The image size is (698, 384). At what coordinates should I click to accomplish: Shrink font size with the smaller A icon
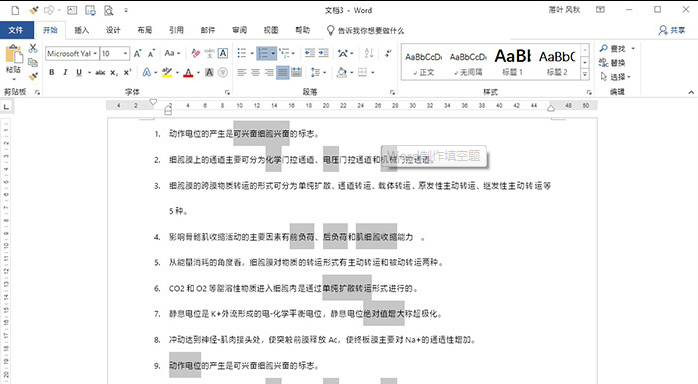(151, 53)
